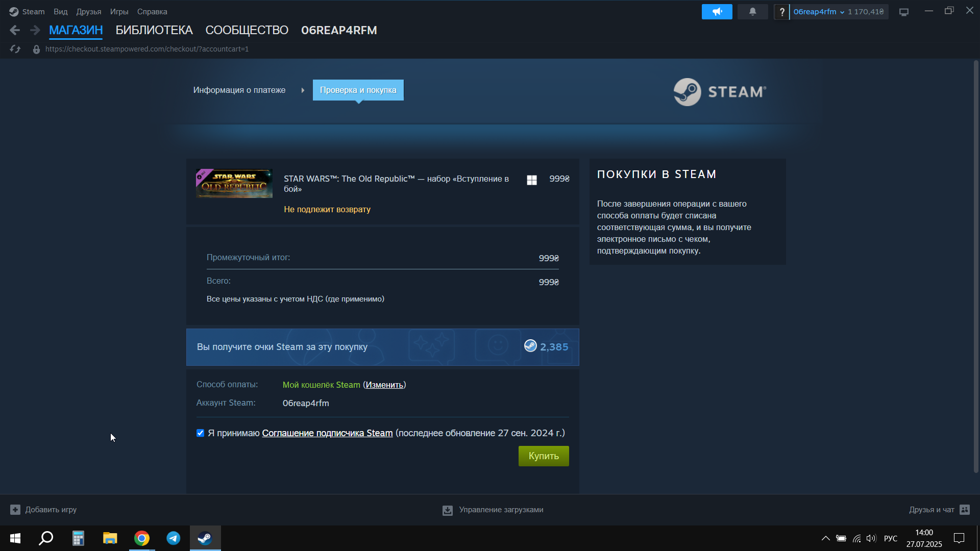Screen dimensions: 980x551
Task: Go back with the left arrow
Action: (15, 30)
